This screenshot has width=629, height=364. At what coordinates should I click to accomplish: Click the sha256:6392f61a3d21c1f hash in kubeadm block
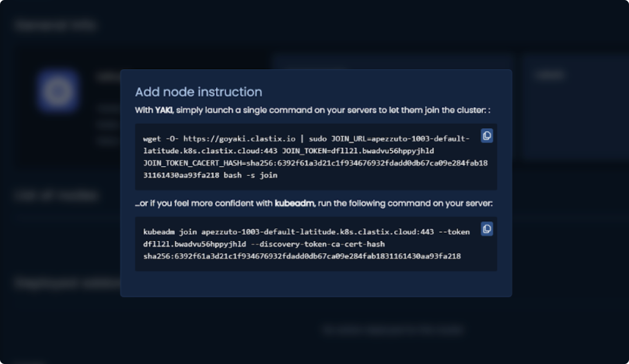(302, 256)
